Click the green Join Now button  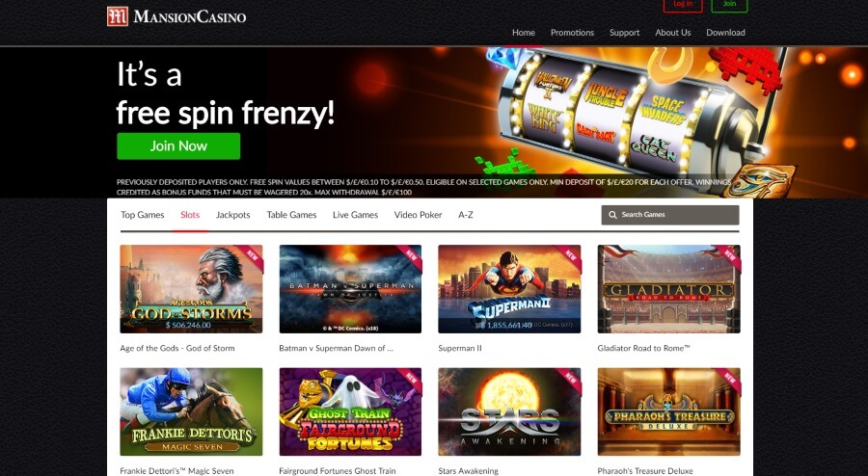pyautogui.click(x=178, y=145)
